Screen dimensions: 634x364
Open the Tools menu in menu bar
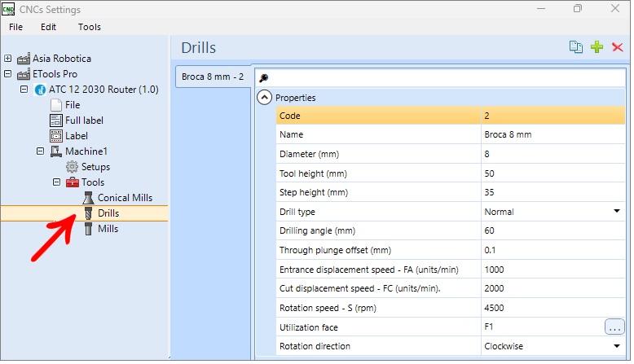90,27
